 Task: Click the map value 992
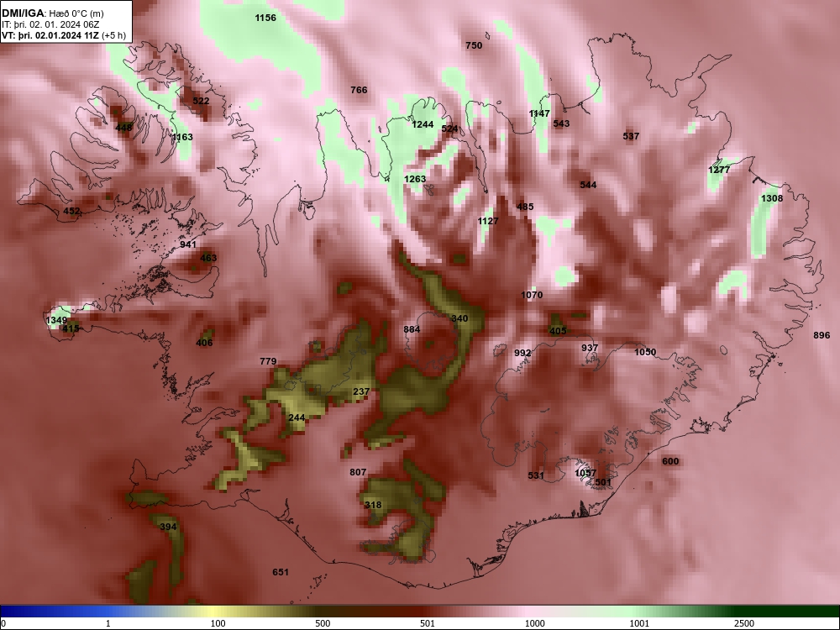pos(522,353)
